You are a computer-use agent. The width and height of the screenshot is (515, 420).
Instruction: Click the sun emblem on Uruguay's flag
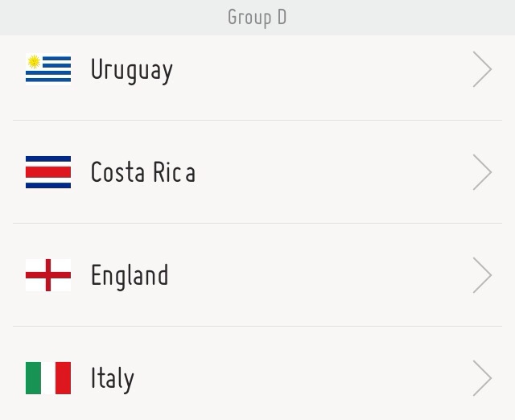tap(34, 62)
